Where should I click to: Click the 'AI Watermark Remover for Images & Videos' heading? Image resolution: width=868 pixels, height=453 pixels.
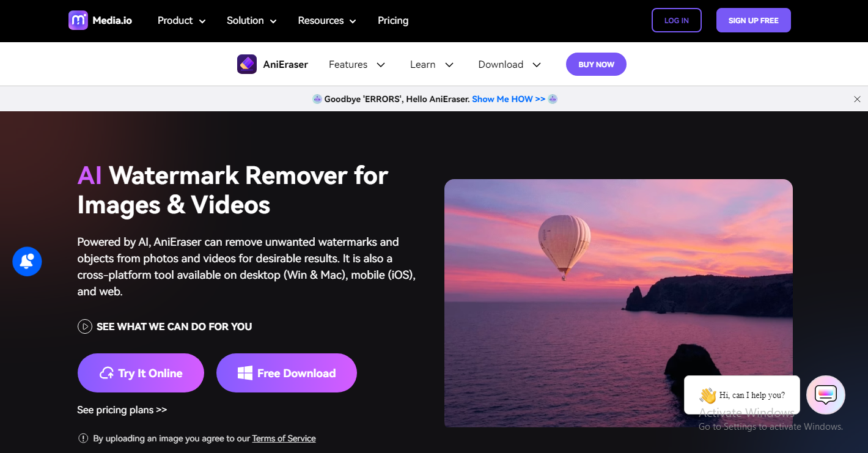233,190
